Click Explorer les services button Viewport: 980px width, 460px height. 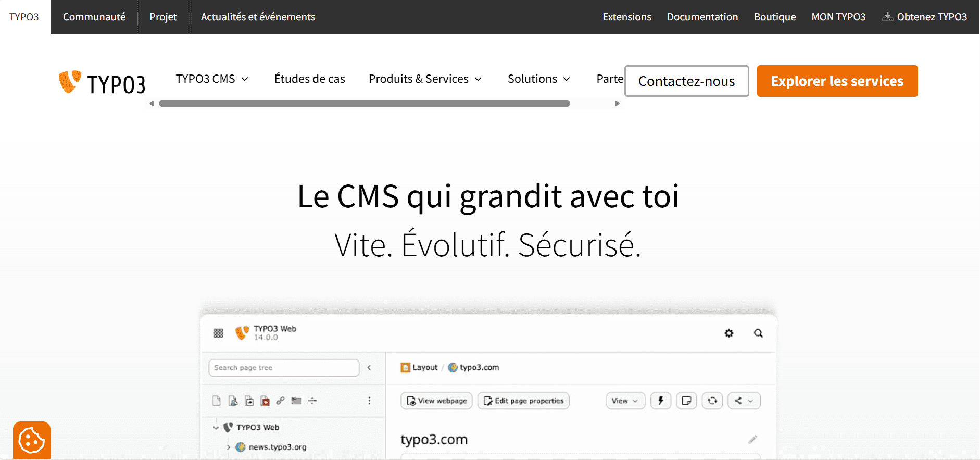click(x=837, y=81)
